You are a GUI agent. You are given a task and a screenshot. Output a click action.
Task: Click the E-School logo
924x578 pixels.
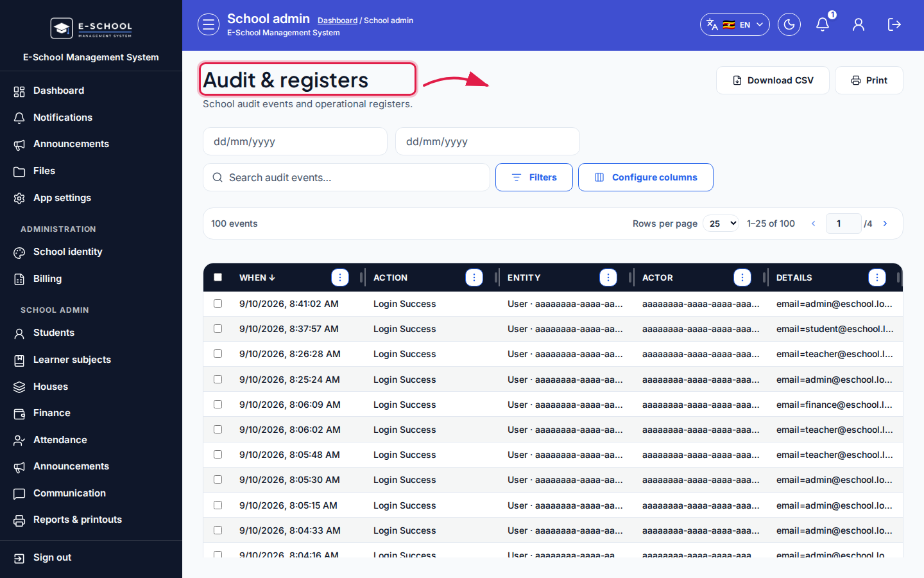(91, 28)
